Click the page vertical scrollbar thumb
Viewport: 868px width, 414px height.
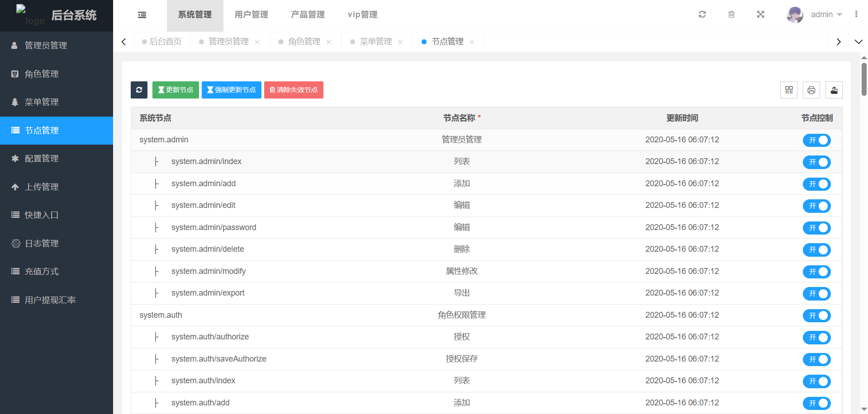point(864,79)
